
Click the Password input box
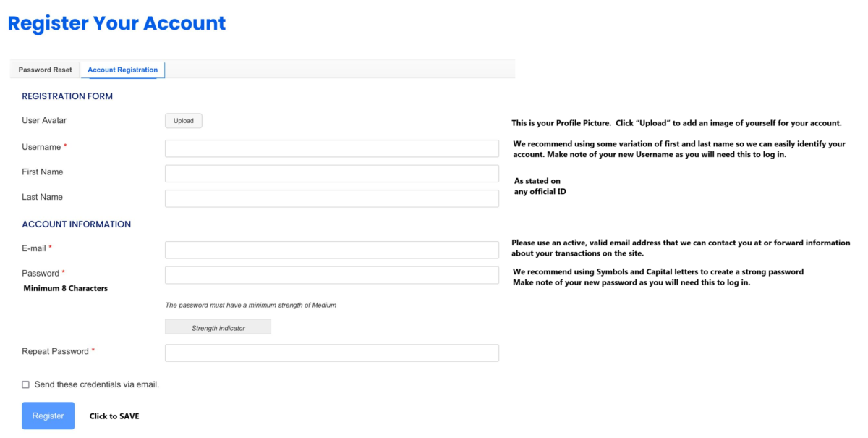click(x=332, y=275)
